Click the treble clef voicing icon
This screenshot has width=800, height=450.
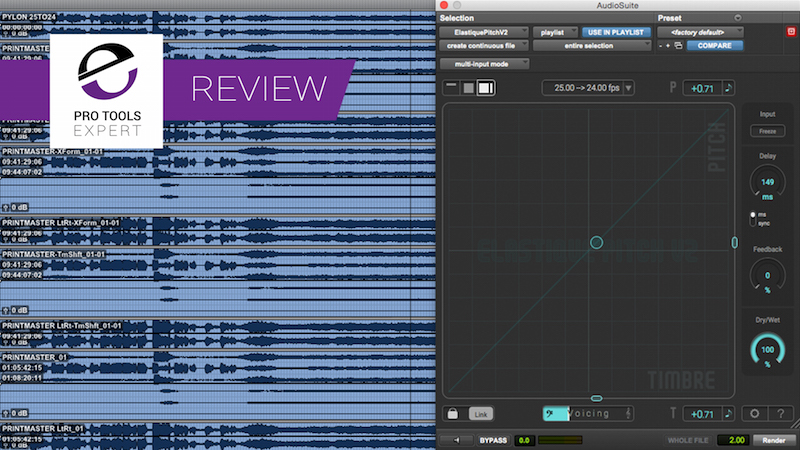coord(628,414)
